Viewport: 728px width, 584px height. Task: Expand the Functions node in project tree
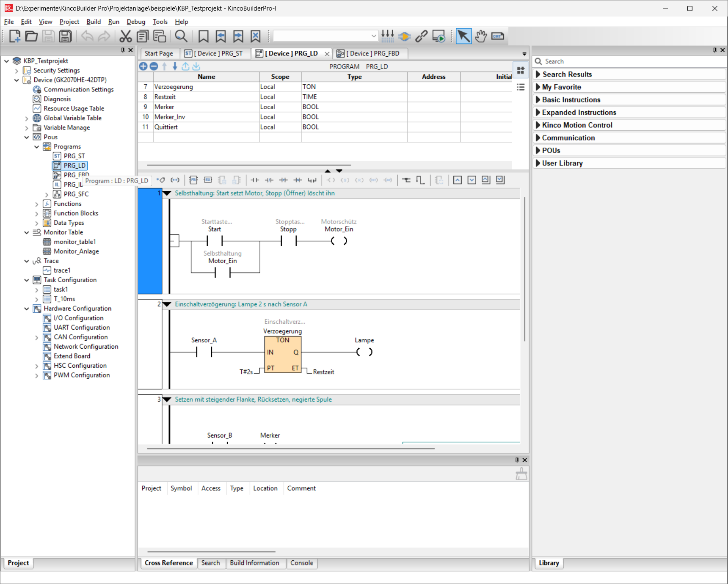point(37,204)
